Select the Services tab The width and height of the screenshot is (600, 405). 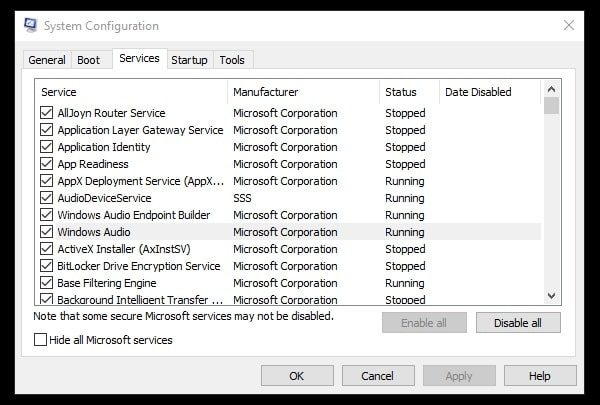click(139, 58)
